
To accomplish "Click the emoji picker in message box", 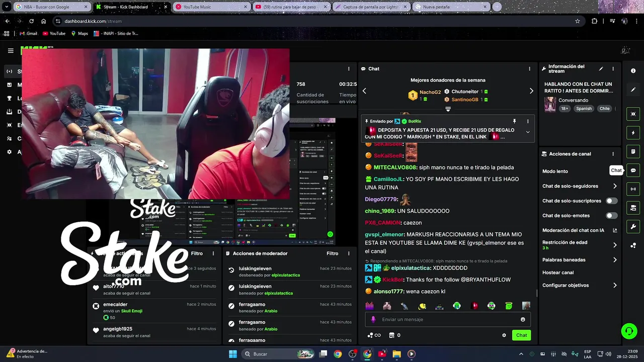I will [523, 319].
